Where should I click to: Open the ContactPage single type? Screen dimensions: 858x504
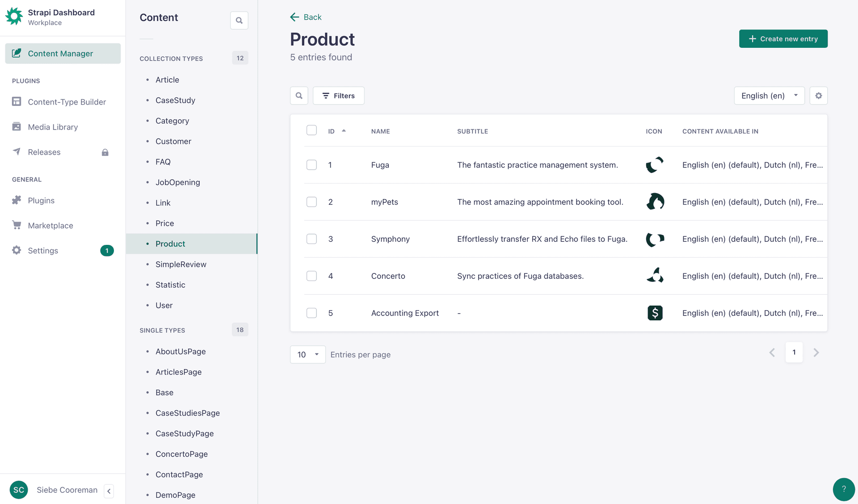tap(179, 475)
